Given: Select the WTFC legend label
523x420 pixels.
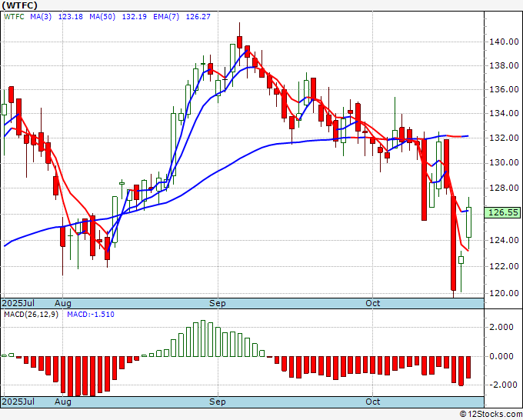Looking at the screenshot, I should (x=14, y=16).
